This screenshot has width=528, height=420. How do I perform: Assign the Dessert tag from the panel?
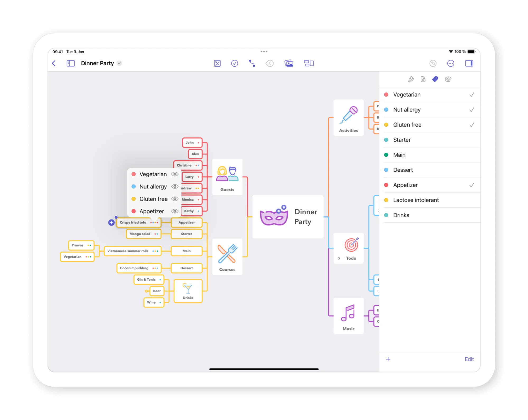point(429,170)
